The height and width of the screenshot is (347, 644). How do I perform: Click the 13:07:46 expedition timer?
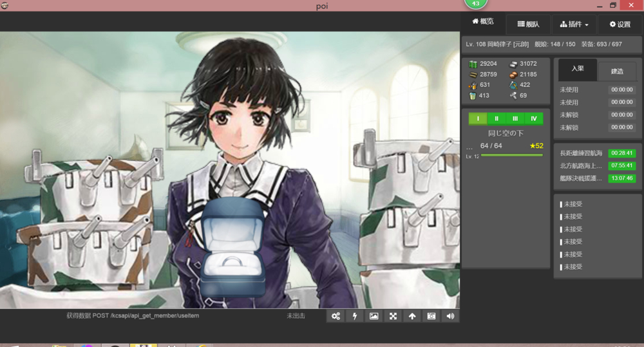point(622,178)
